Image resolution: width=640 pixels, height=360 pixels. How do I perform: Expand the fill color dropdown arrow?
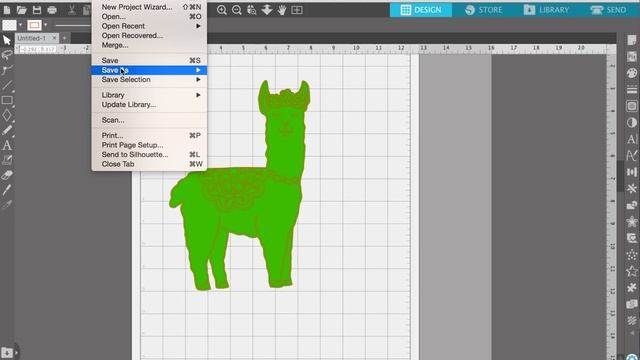(x=20, y=25)
